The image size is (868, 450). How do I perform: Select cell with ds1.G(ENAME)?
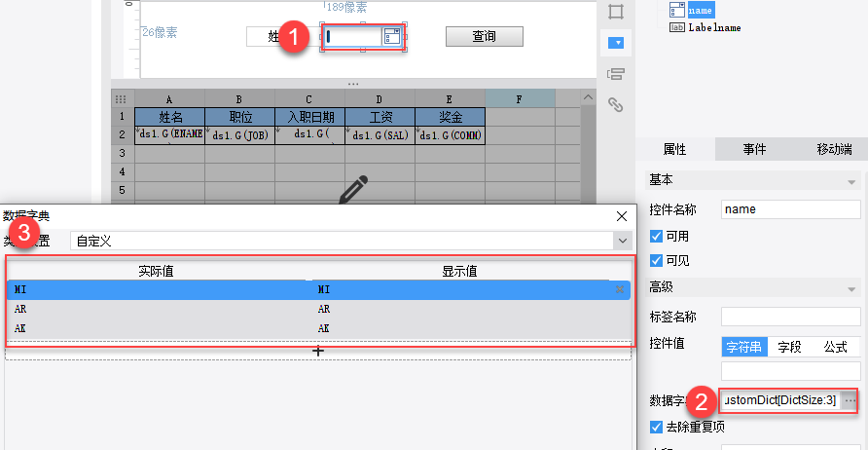[169, 135]
